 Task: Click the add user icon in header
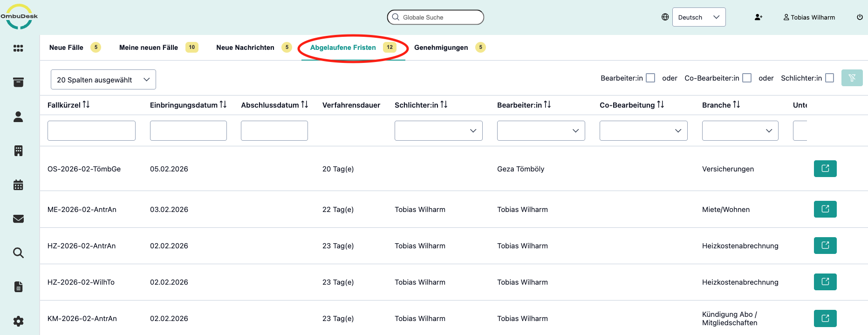click(758, 17)
